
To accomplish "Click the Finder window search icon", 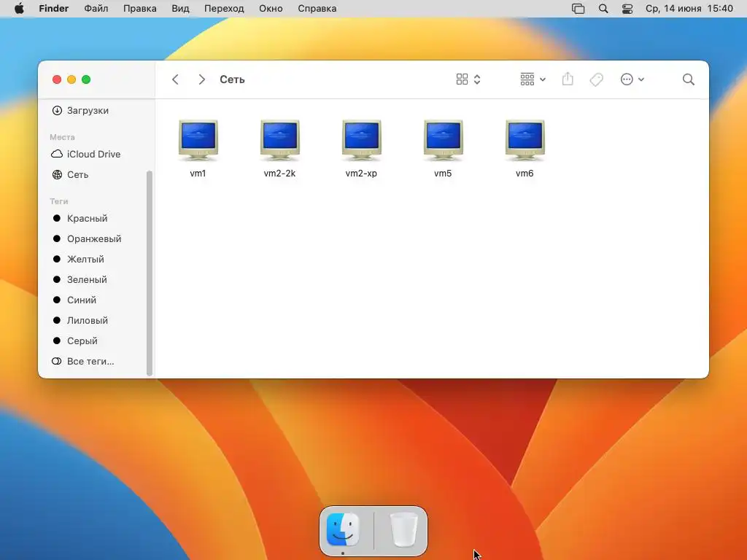I will (689, 79).
